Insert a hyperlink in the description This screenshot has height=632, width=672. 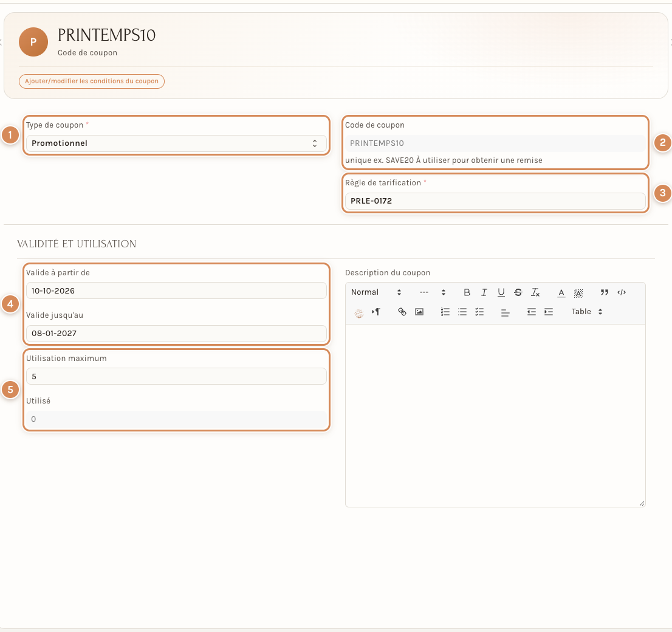pyautogui.click(x=402, y=312)
